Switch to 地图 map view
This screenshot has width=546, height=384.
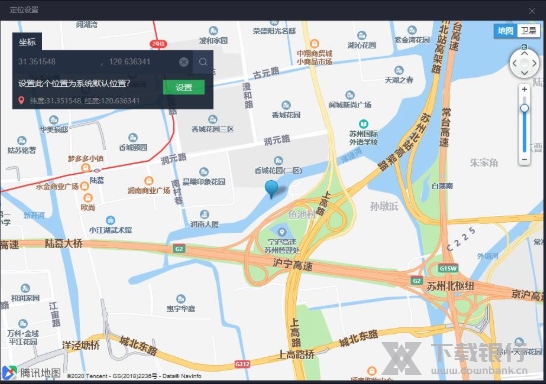point(505,31)
